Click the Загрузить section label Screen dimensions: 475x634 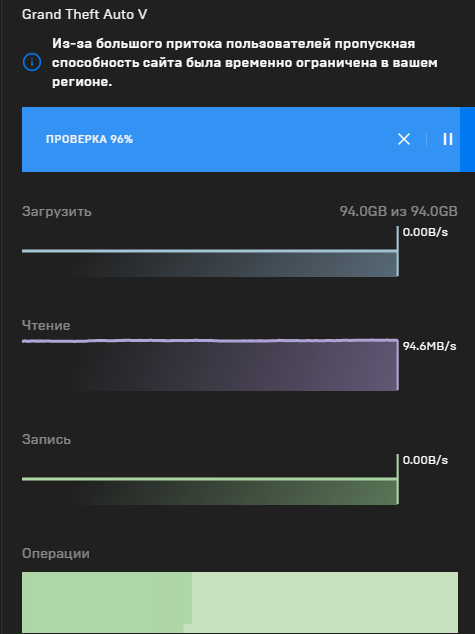pos(57,211)
